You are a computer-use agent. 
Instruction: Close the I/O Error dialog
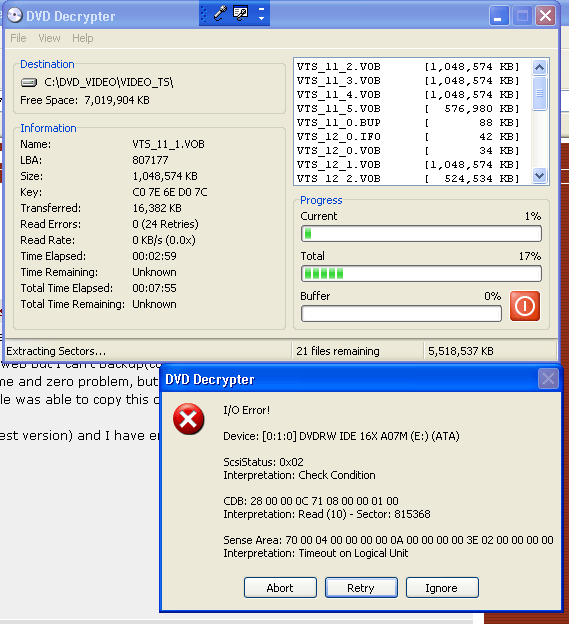pos(548,378)
